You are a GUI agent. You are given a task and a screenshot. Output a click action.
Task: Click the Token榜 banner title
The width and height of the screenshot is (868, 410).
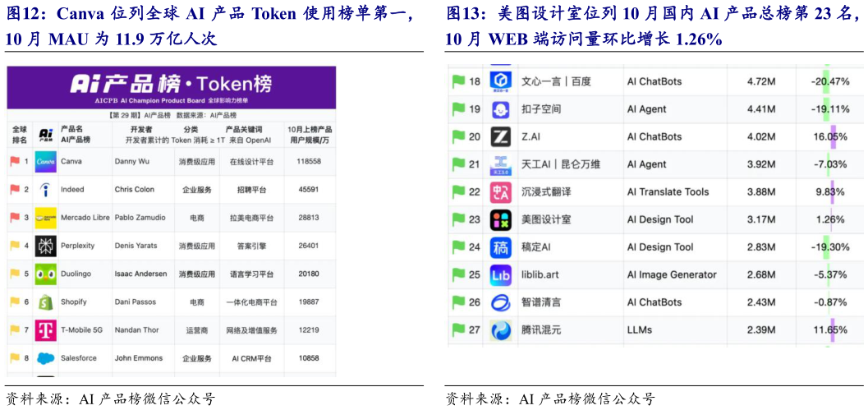pos(171,84)
